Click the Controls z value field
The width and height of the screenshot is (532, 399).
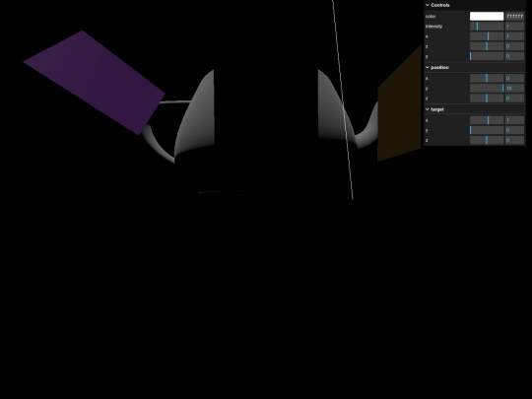coord(514,46)
